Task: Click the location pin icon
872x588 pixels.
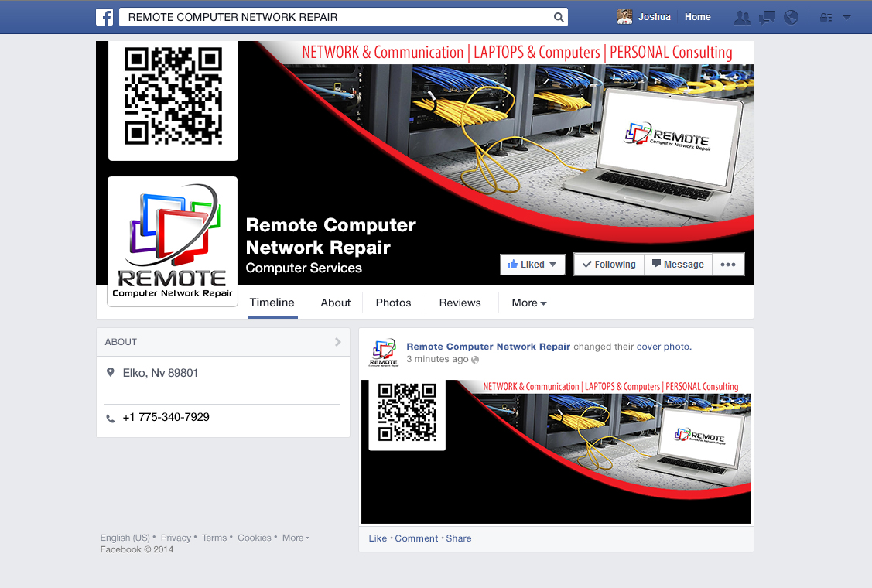Action: click(110, 373)
